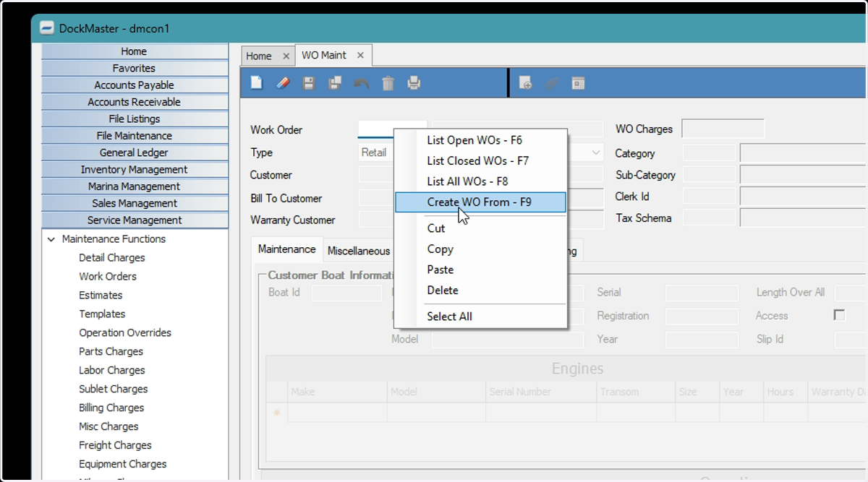Choose Copy from the context menu
868x482 pixels.
pyautogui.click(x=480, y=249)
